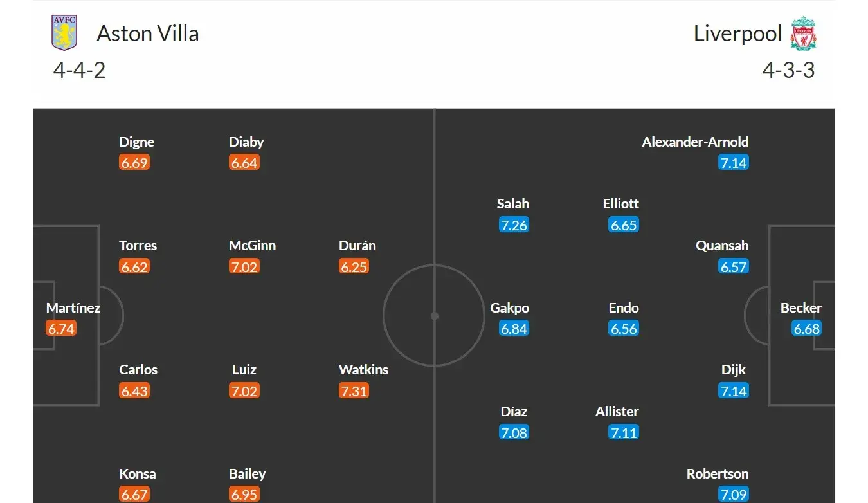
Task: Select Quansah's 6.57 rating badge
Action: 734,267
